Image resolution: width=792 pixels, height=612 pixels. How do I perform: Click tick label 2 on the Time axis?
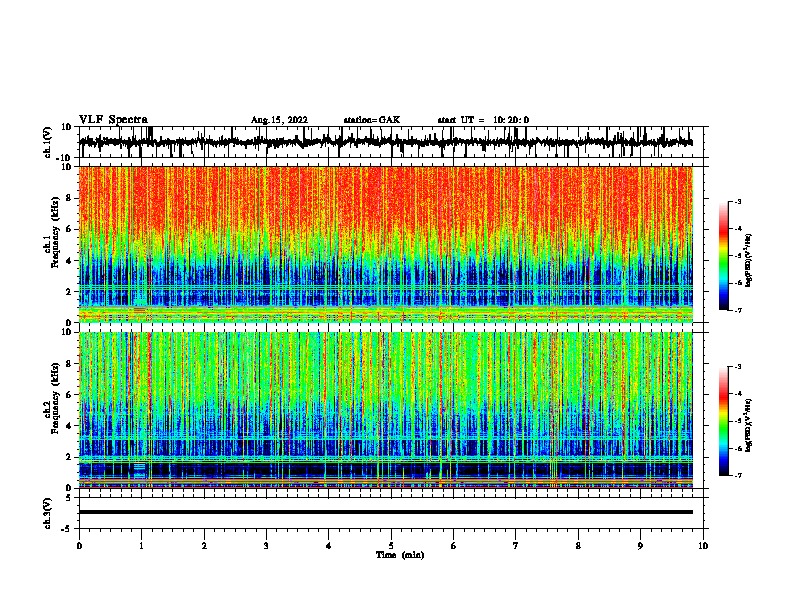204,546
